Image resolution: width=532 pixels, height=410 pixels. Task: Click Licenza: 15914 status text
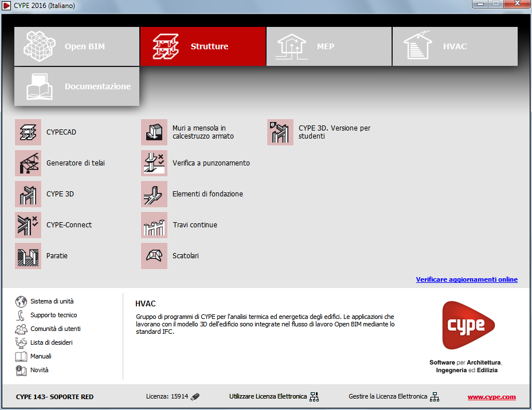(167, 396)
